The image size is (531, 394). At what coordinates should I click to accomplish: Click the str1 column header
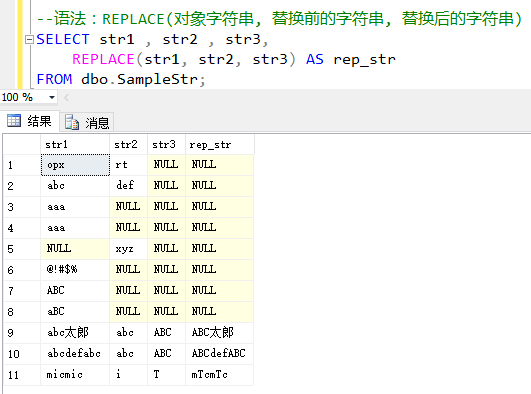click(x=75, y=145)
